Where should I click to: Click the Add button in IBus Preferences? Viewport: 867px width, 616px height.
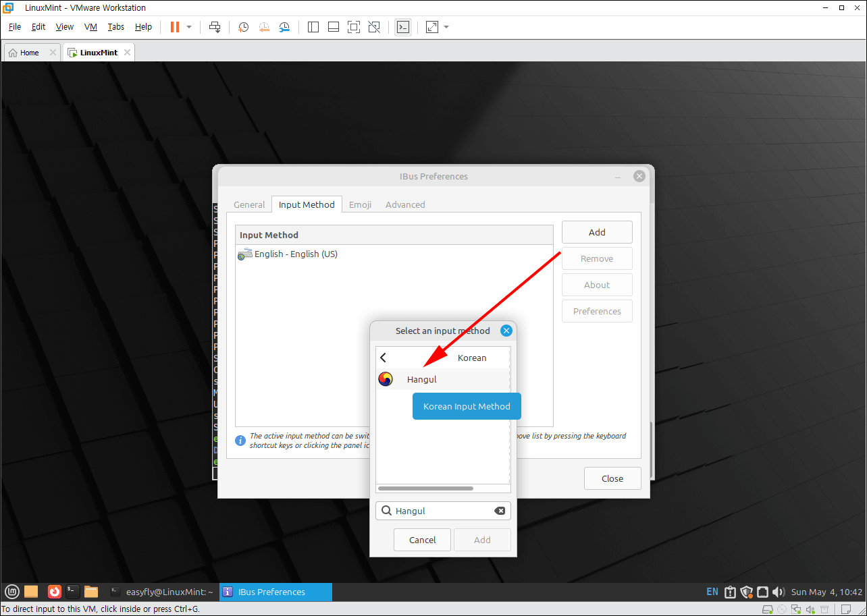pos(597,232)
